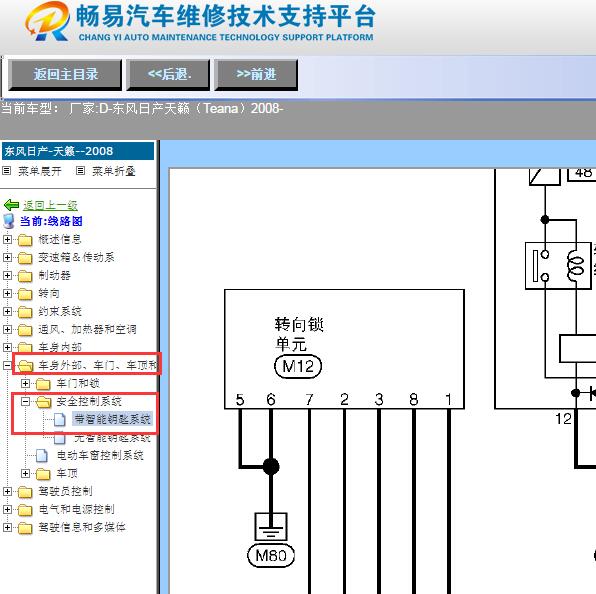
Task: Click the 制动器 folder icon
Action: pyautogui.click(x=25, y=276)
